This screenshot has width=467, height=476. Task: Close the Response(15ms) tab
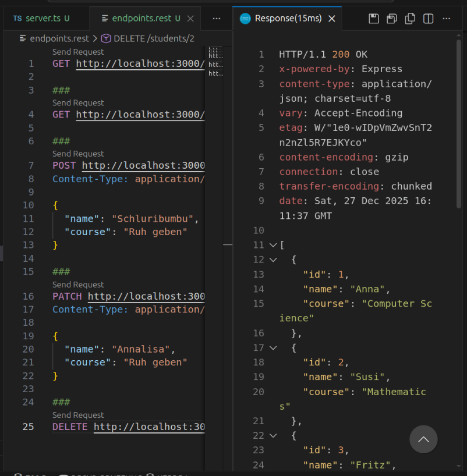click(x=332, y=19)
